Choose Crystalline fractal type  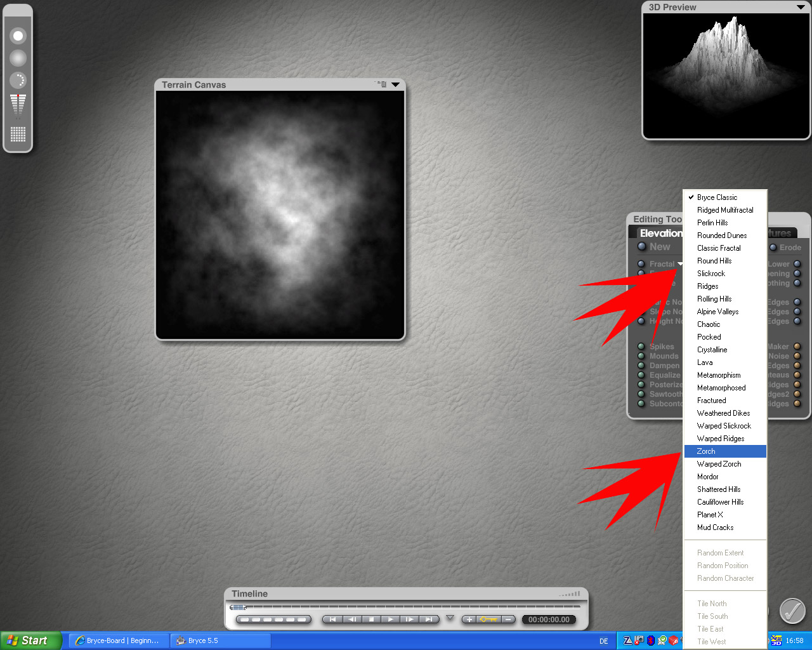(725, 350)
